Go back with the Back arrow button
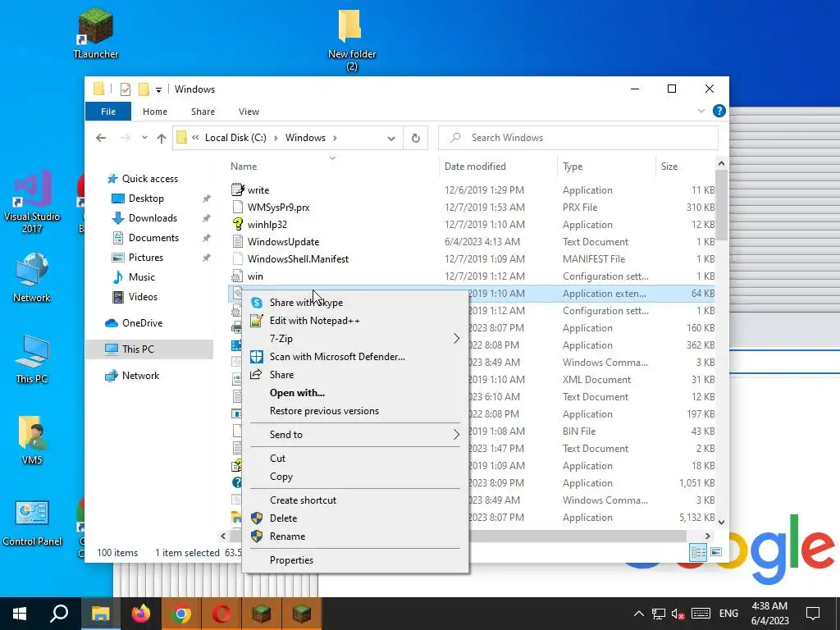840x630 pixels. tap(101, 138)
